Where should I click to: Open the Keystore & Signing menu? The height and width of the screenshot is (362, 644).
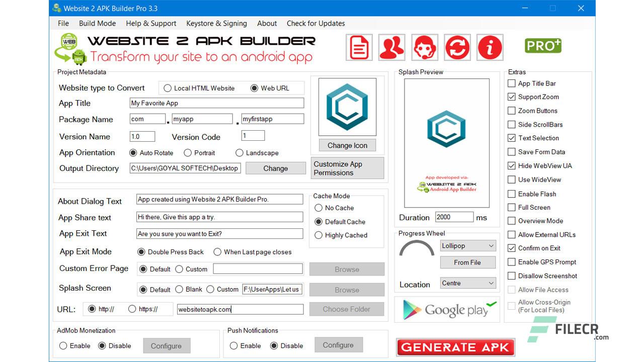(216, 23)
